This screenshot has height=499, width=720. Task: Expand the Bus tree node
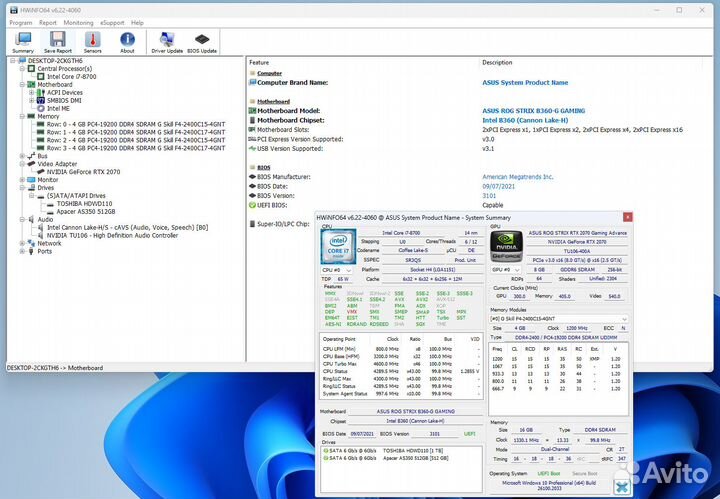tap(22, 156)
